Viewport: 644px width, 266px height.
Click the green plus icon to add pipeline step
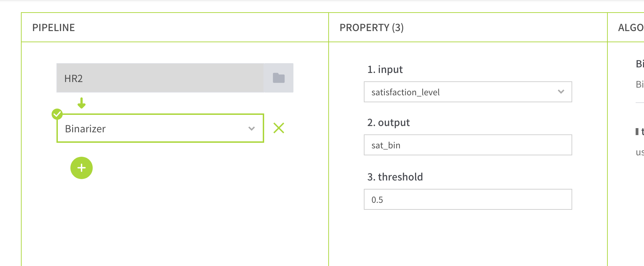(x=81, y=168)
